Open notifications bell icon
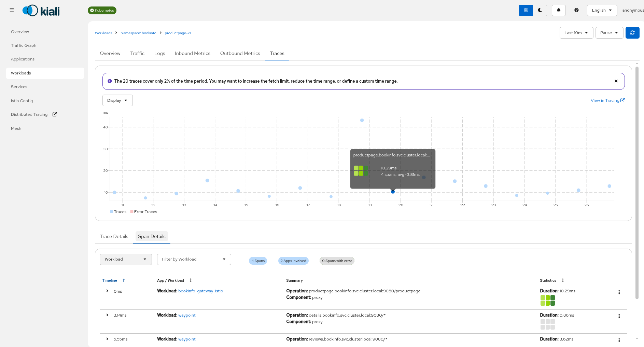Image resolution: width=644 pixels, height=347 pixels. (x=559, y=10)
